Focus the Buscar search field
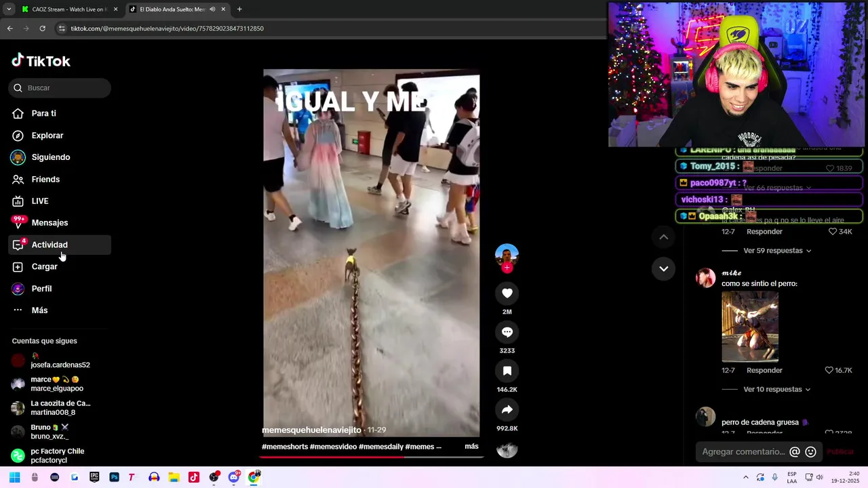The image size is (868, 488). tap(60, 87)
